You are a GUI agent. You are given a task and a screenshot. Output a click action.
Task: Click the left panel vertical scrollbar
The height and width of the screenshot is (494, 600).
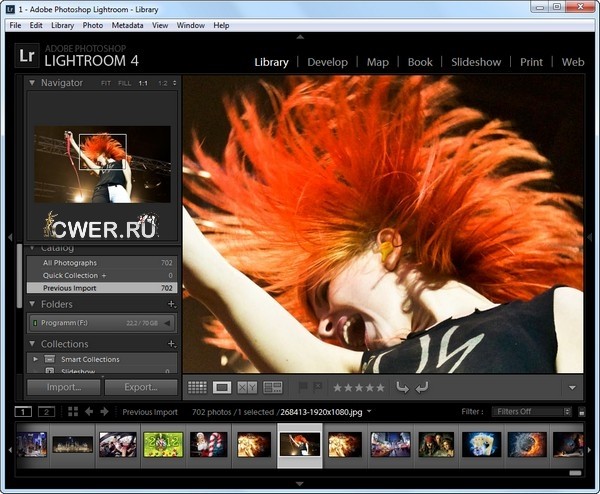click(20, 276)
